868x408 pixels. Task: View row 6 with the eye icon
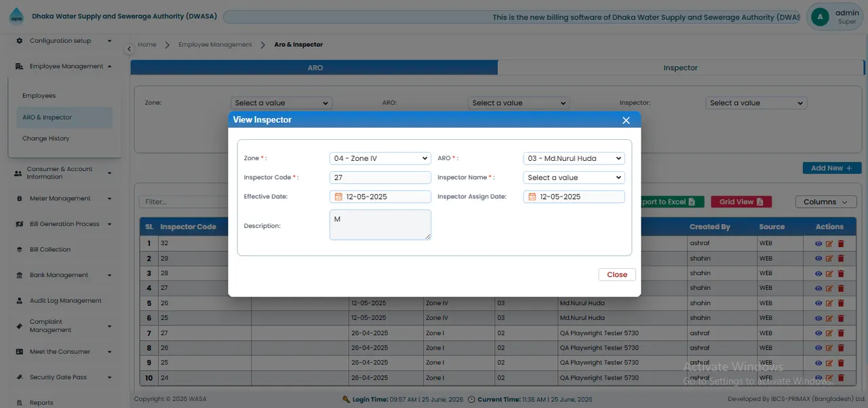(x=818, y=318)
